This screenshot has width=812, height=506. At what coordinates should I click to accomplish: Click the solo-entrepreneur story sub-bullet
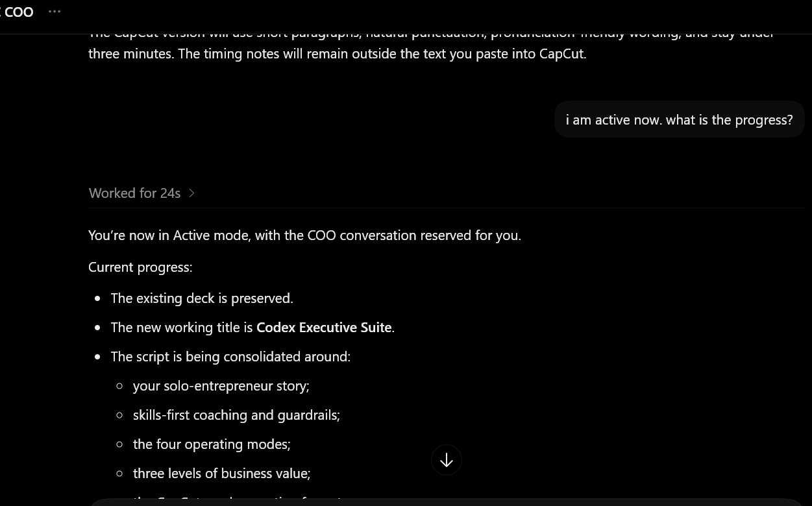click(221, 386)
